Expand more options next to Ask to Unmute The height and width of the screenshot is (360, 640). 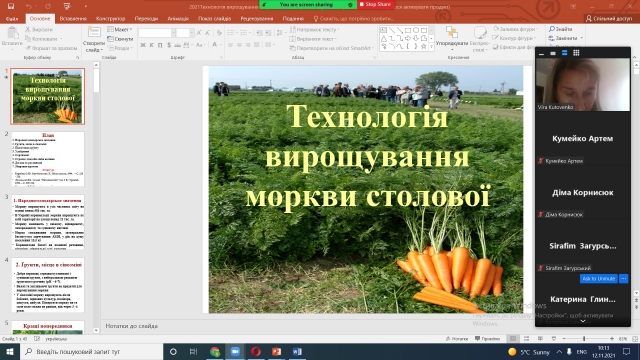coord(623,278)
